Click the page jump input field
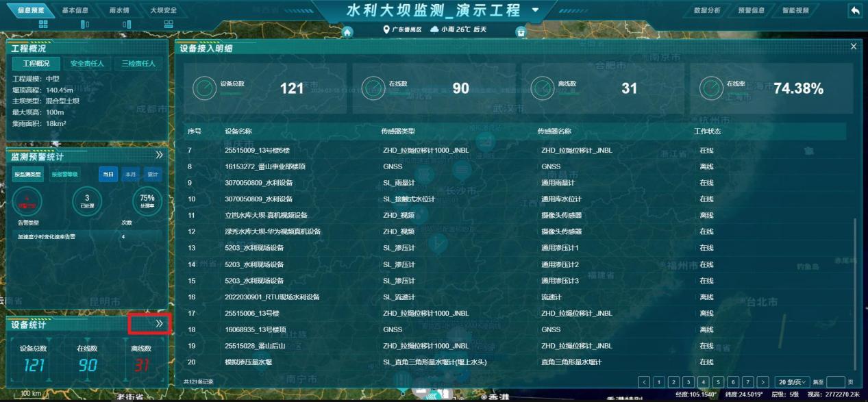The image size is (868, 402). point(836,381)
